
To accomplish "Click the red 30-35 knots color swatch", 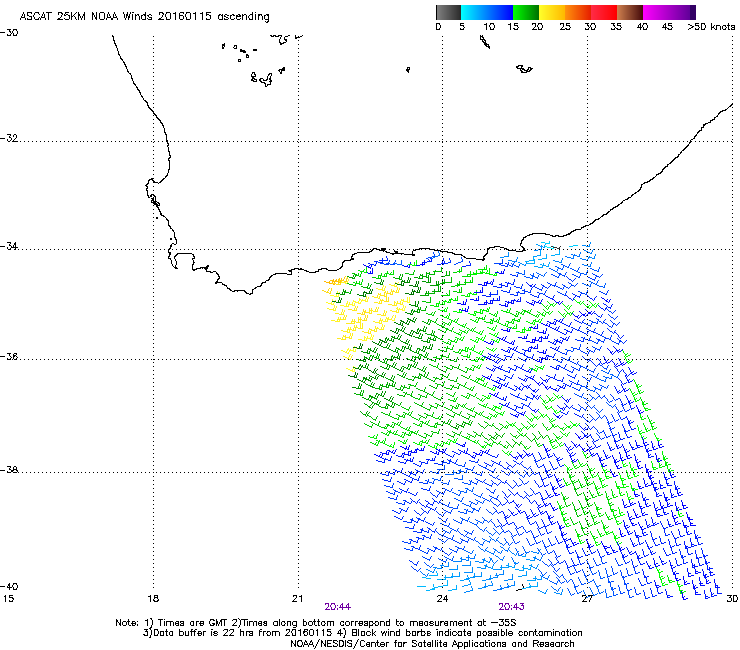I will tap(604, 12).
